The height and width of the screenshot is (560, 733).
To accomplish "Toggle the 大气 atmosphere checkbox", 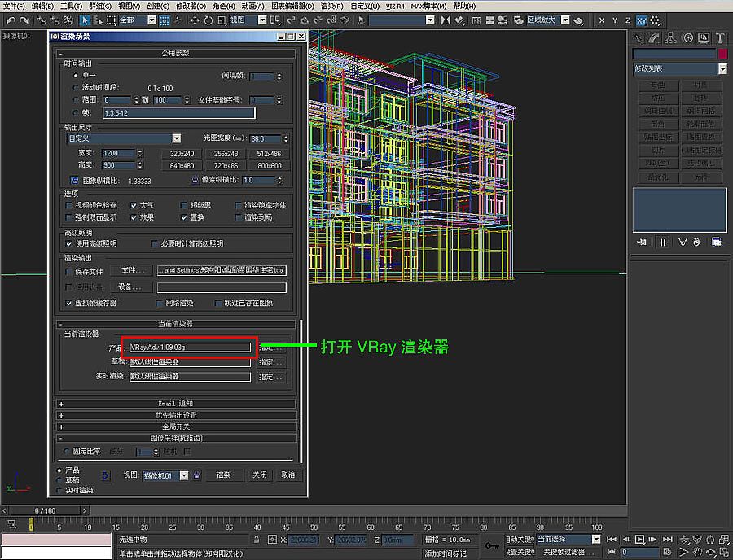I will click(135, 206).
